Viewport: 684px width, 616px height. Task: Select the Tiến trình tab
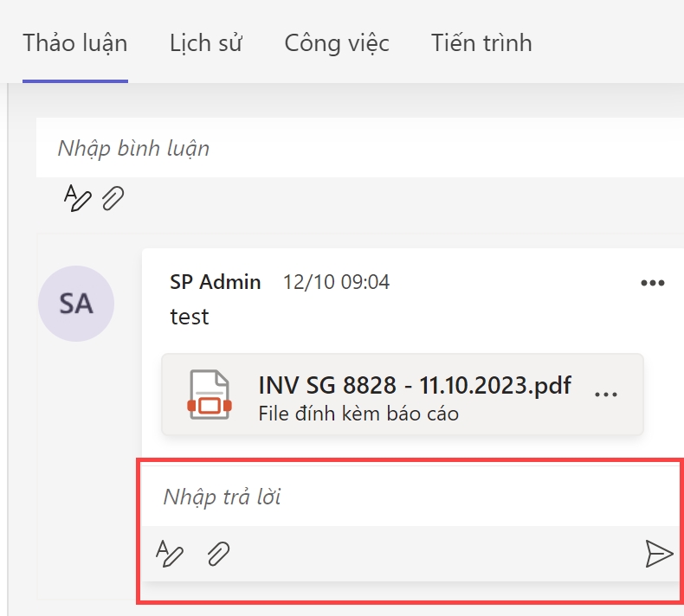click(x=481, y=43)
